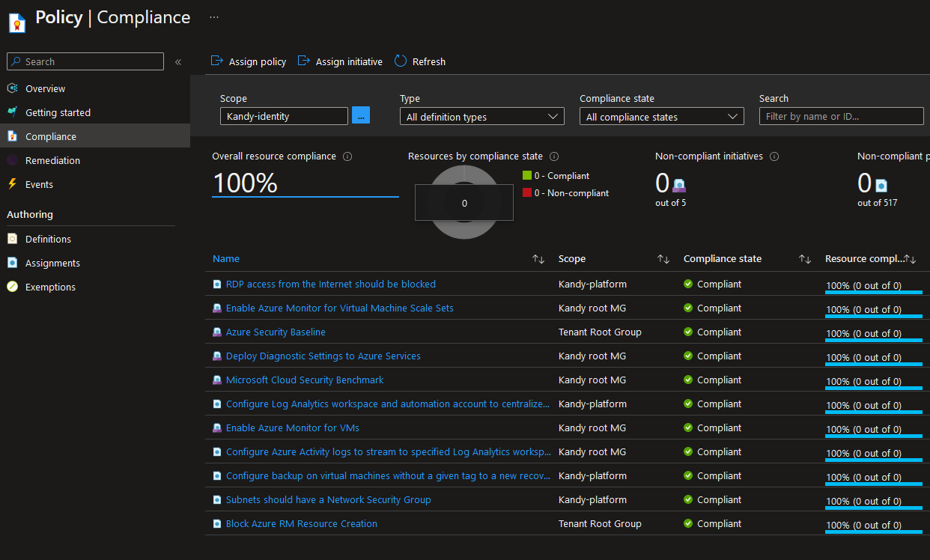Open Deploy Diagnostic Settings to Azure Services
This screenshot has width=930, height=560.
pos(323,356)
